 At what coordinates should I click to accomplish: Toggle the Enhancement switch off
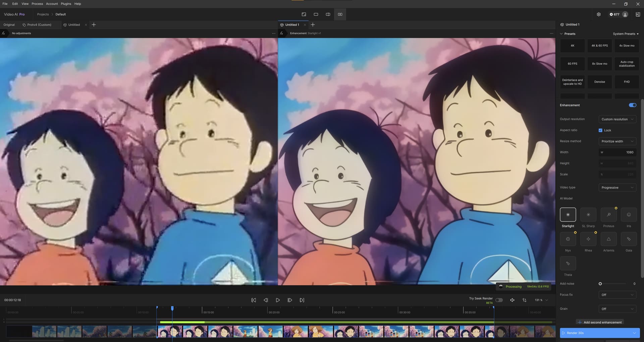pyautogui.click(x=632, y=105)
